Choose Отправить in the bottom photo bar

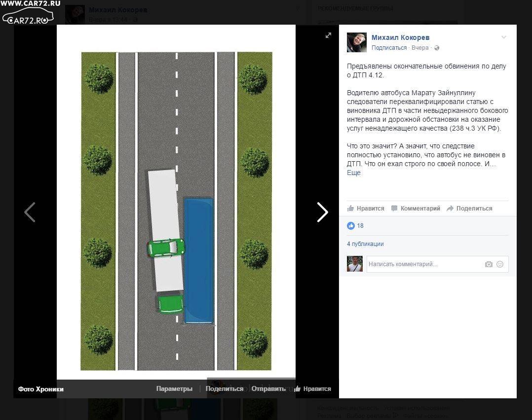pos(268,389)
